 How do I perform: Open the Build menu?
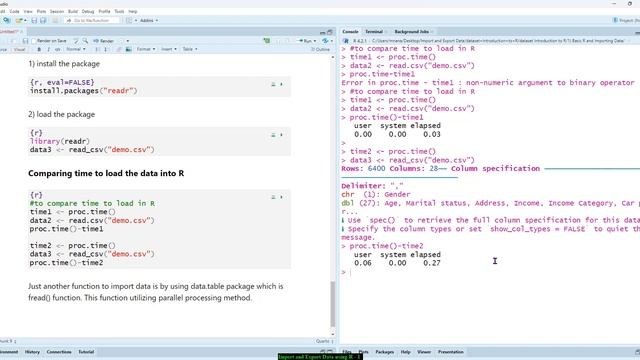73,11
